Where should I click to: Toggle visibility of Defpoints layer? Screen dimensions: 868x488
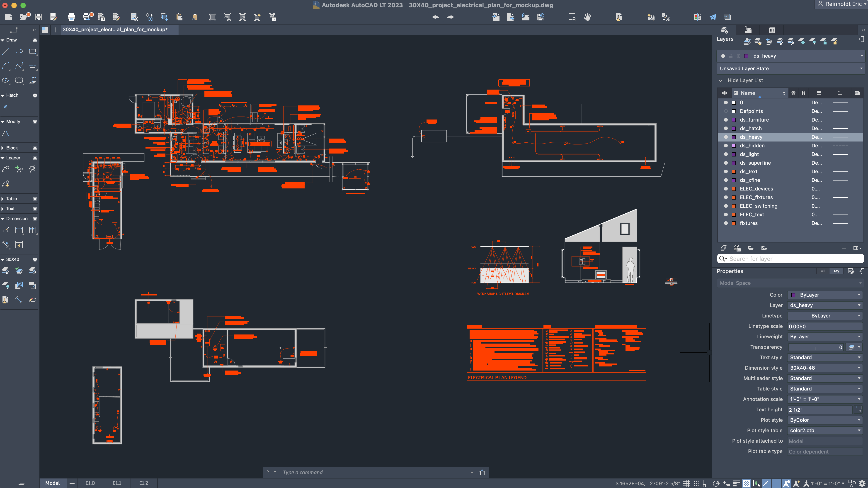725,111
